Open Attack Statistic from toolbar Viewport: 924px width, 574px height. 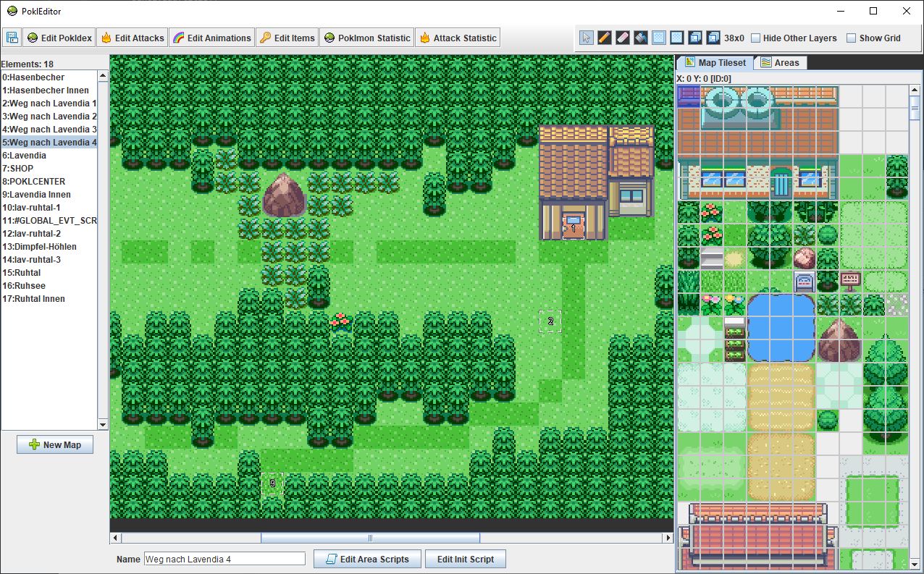458,38
